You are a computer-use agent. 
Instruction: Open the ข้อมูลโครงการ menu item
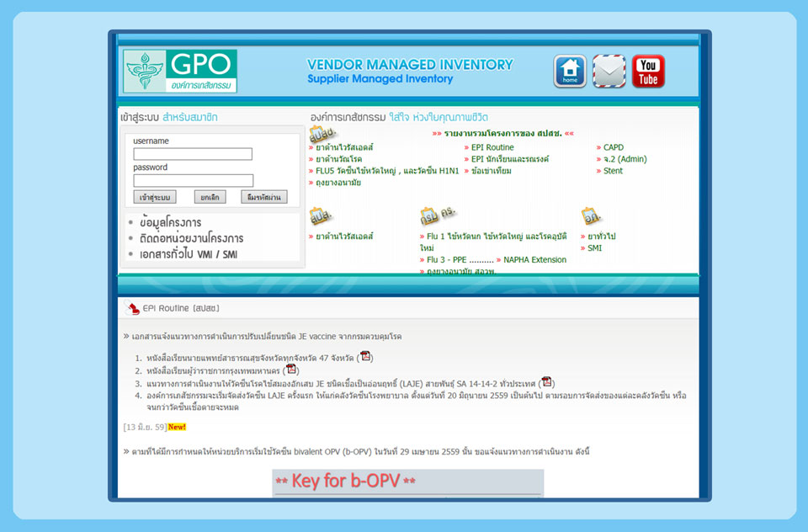170,223
